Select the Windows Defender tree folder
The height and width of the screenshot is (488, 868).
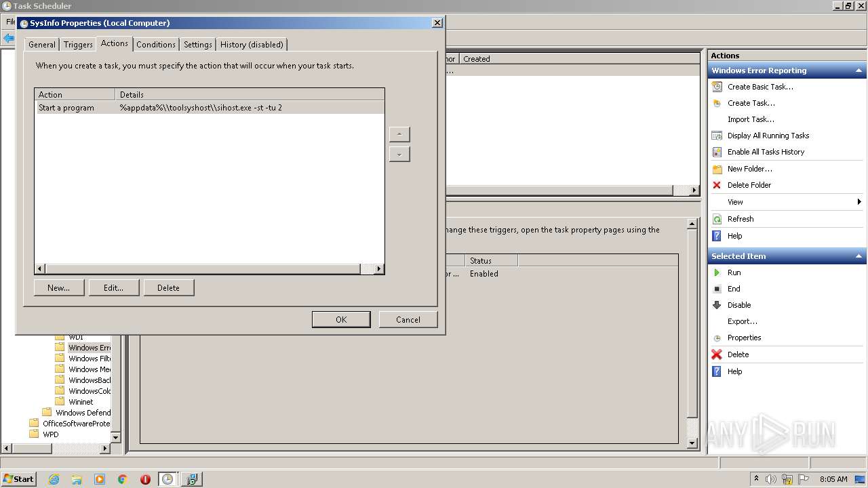click(x=83, y=413)
